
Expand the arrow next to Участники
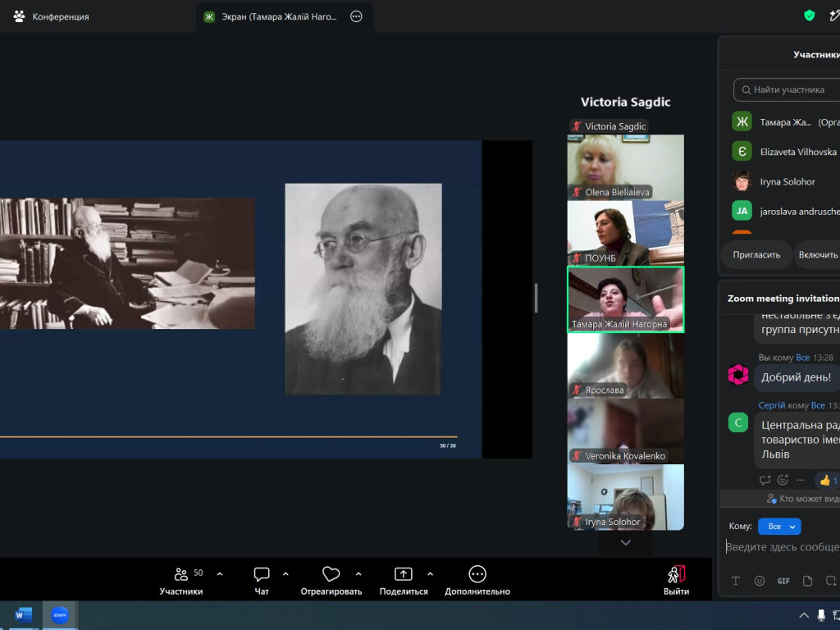coord(220,574)
